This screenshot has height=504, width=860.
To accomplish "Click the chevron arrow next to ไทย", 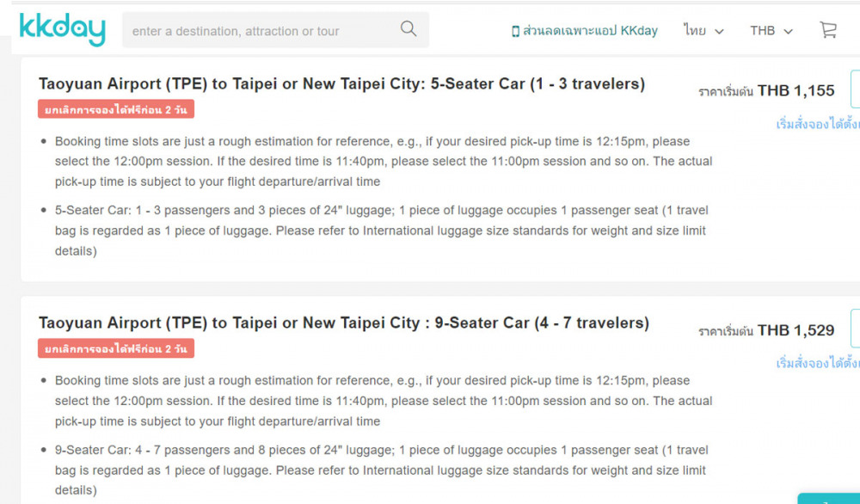I will [719, 31].
